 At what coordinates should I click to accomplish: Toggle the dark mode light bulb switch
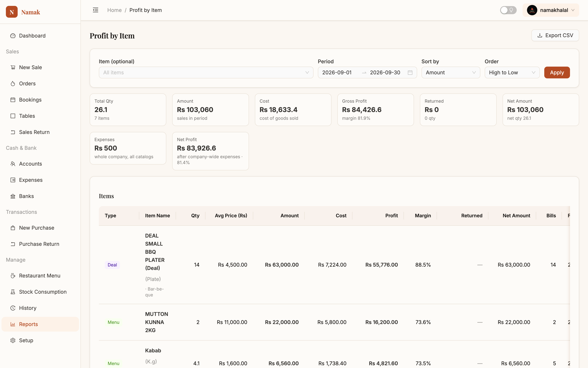click(x=508, y=10)
